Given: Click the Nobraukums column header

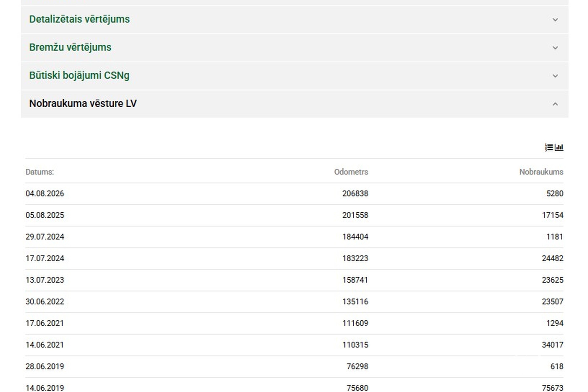Looking at the screenshot, I should point(541,172).
